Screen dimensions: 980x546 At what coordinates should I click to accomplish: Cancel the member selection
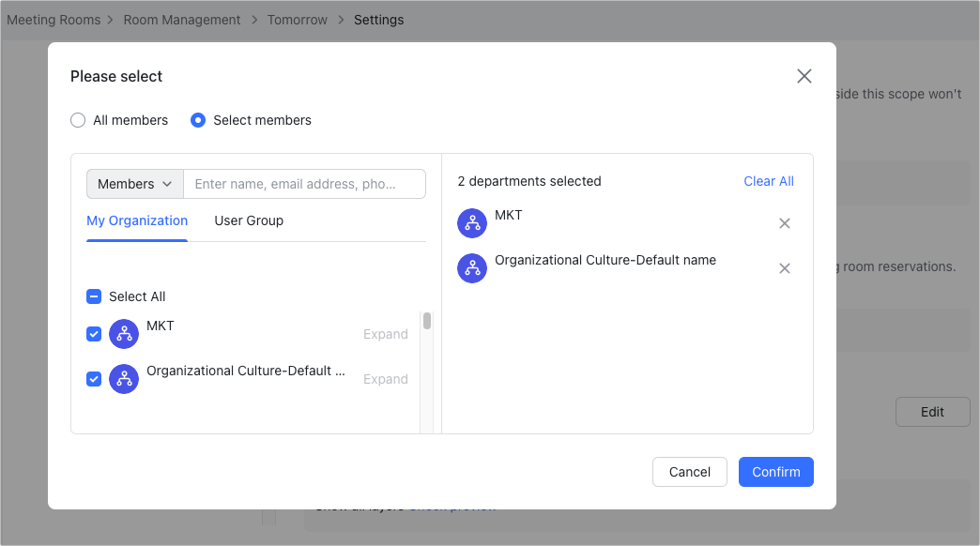(689, 472)
